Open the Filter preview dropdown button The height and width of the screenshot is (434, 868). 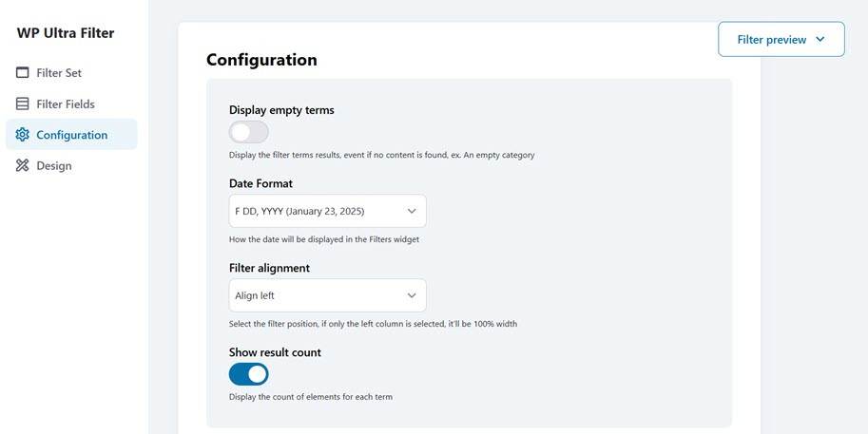click(x=781, y=40)
